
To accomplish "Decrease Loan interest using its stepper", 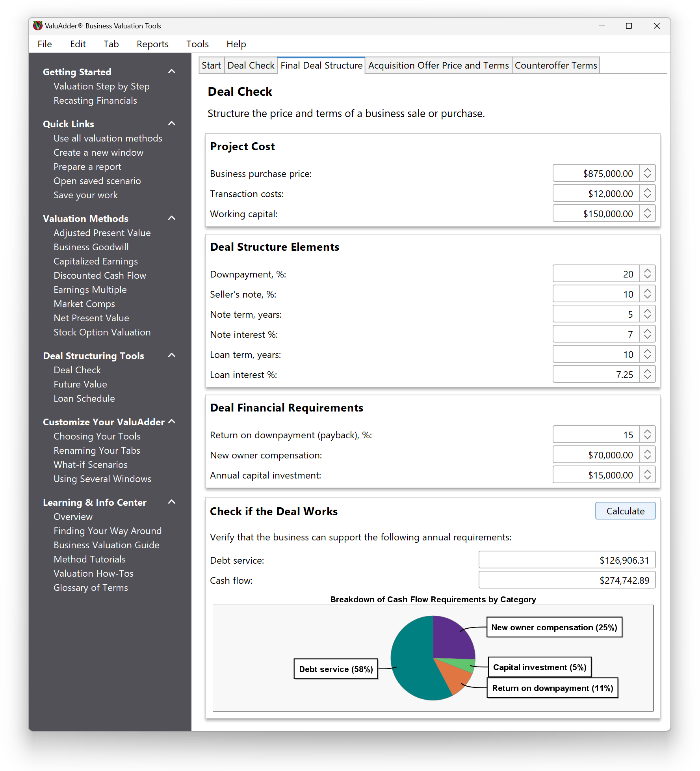I will [x=647, y=377].
